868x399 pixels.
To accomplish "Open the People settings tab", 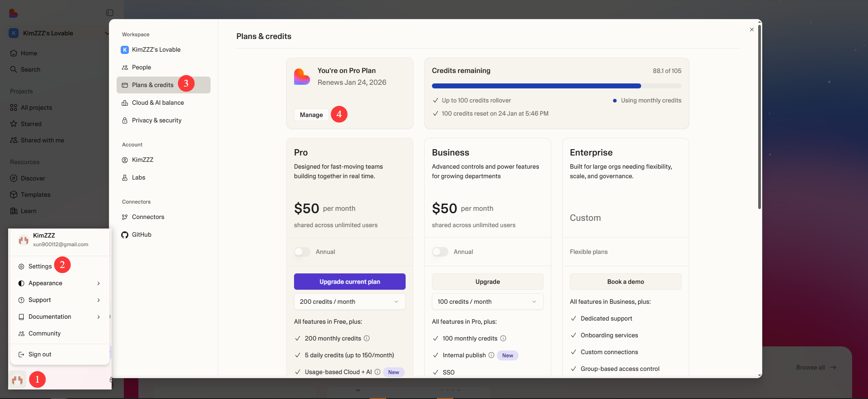I will point(163,67).
